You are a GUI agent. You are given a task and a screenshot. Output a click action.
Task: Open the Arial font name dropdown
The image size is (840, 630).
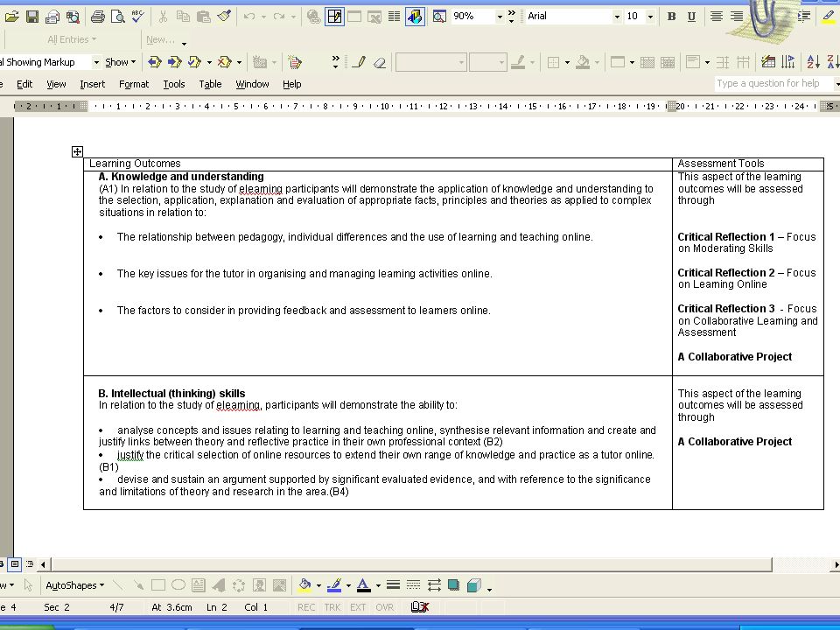click(617, 17)
